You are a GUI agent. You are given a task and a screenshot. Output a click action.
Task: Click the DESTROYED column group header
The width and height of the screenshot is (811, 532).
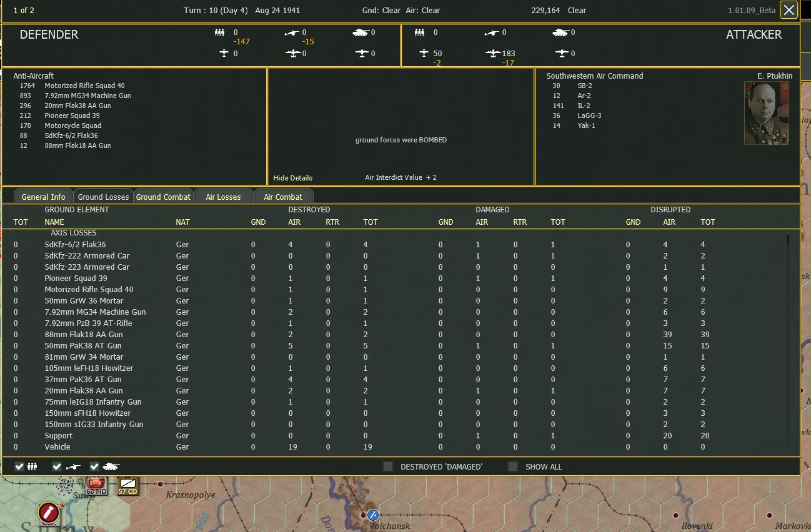pos(309,210)
